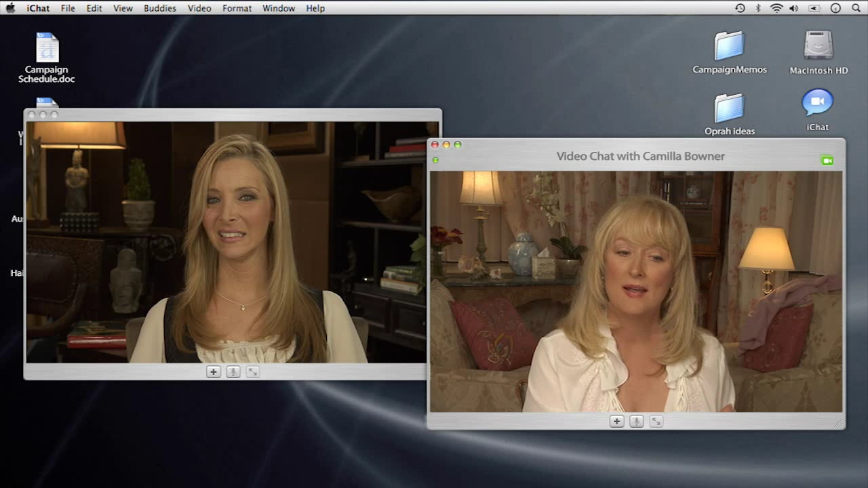Mute microphone in left video window
This screenshot has height=488, width=868.
point(233,371)
